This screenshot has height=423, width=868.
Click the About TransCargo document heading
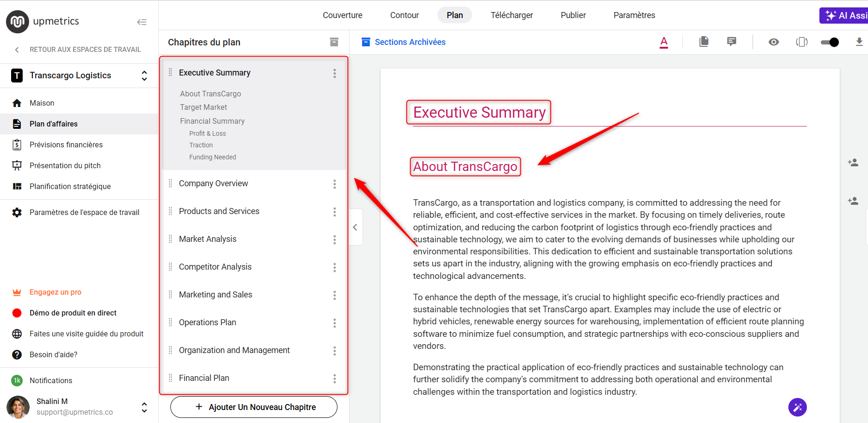coord(465,167)
